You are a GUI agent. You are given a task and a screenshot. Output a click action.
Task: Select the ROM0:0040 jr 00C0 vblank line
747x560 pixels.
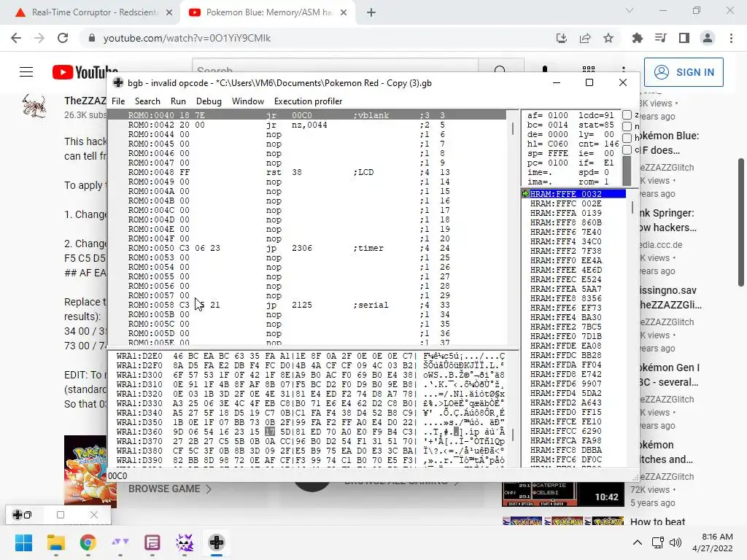click(307, 114)
